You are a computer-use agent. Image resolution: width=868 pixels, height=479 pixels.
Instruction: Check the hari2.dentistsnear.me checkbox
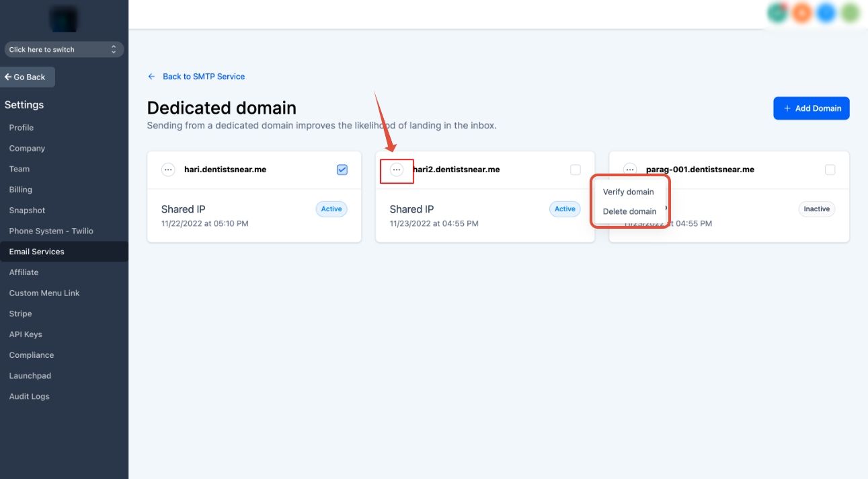tap(576, 170)
